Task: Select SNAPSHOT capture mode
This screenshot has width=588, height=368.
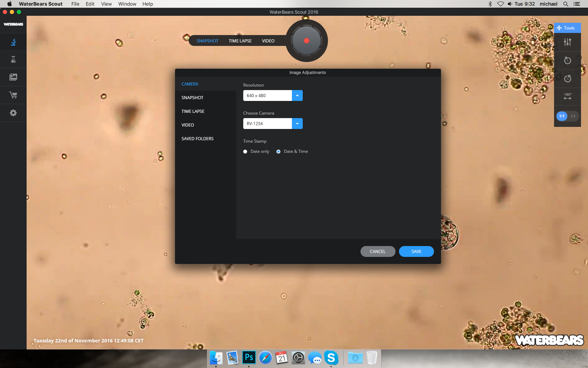Action: click(x=207, y=41)
